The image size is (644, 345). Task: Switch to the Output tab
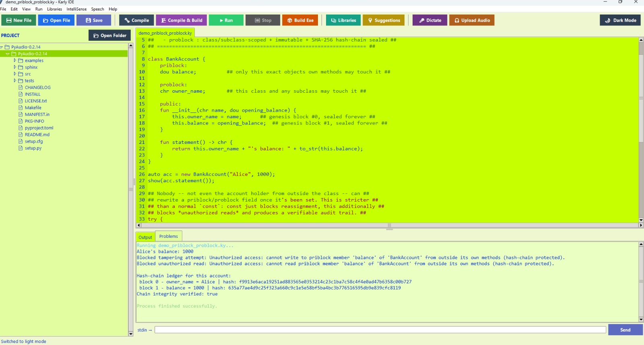(x=145, y=237)
